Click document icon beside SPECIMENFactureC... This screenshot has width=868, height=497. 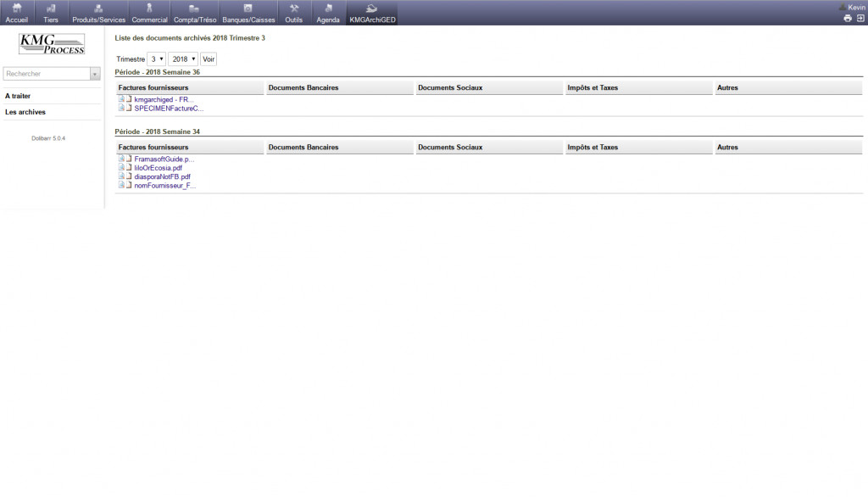(129, 108)
